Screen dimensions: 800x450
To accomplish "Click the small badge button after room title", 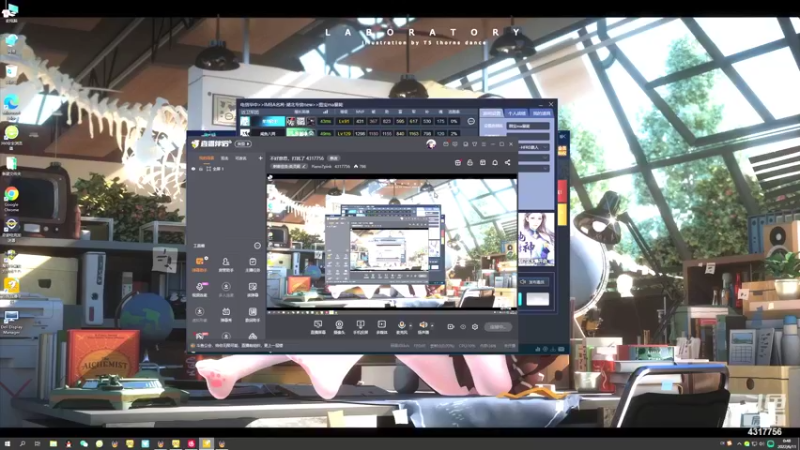I will point(334,158).
